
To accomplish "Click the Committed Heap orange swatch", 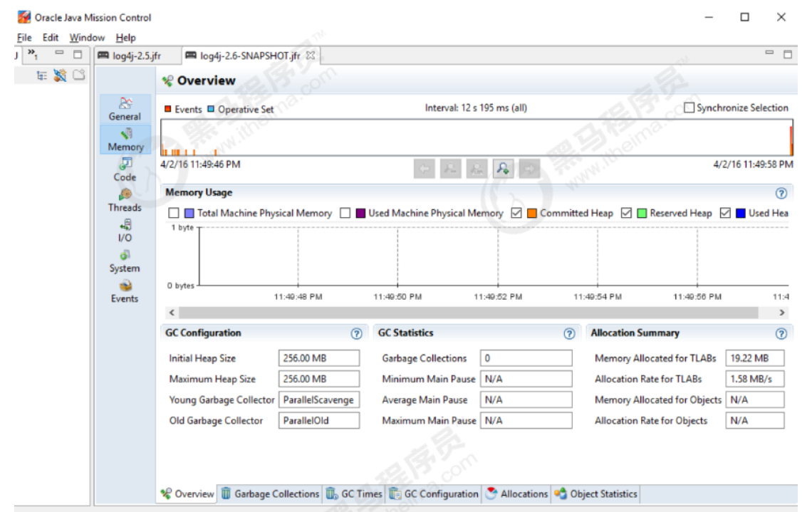I will click(532, 213).
